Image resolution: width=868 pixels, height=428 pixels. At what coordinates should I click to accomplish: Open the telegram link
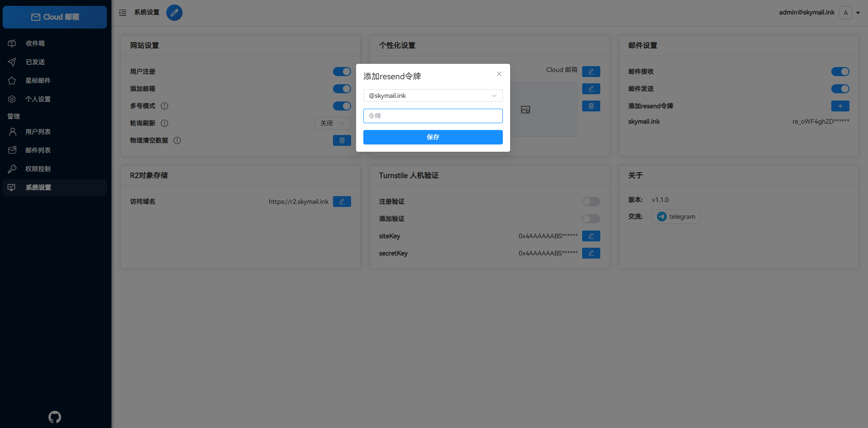676,216
